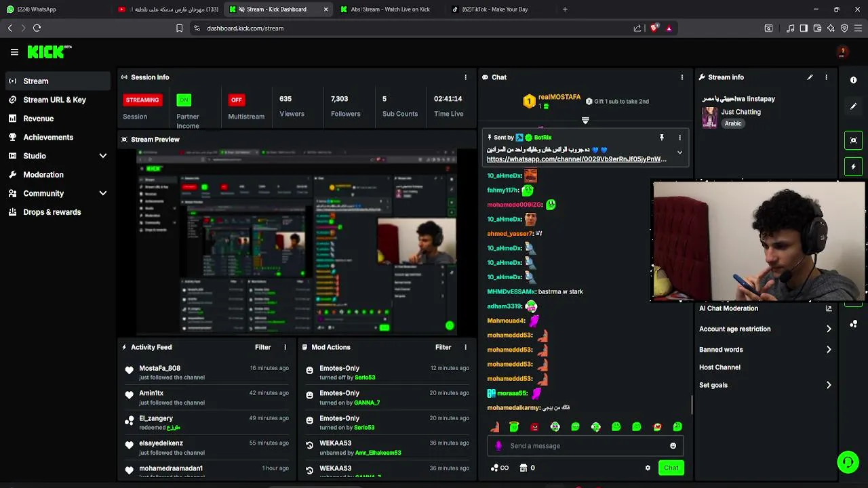Expand the Community sidebar section
Screen dimensions: 868x488
pos(103,193)
